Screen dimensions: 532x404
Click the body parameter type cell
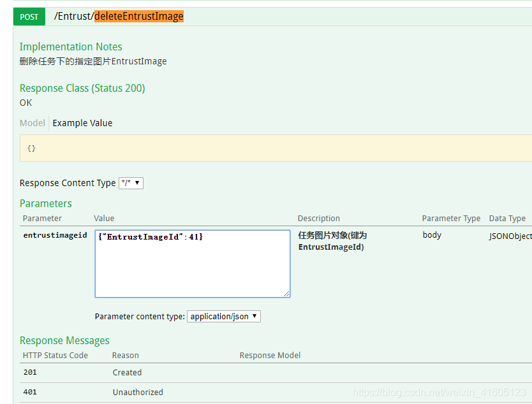(x=432, y=235)
